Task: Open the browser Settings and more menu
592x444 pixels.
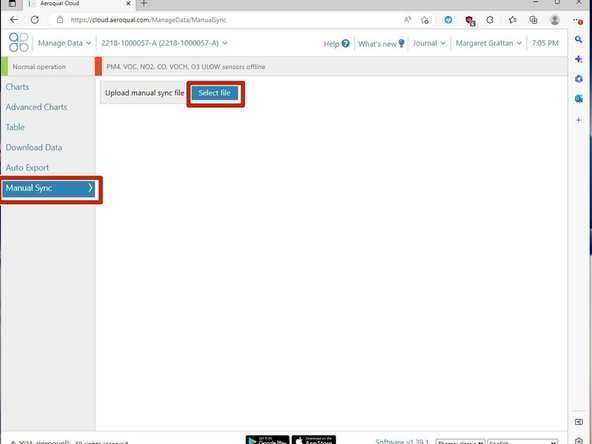Action: point(578,20)
